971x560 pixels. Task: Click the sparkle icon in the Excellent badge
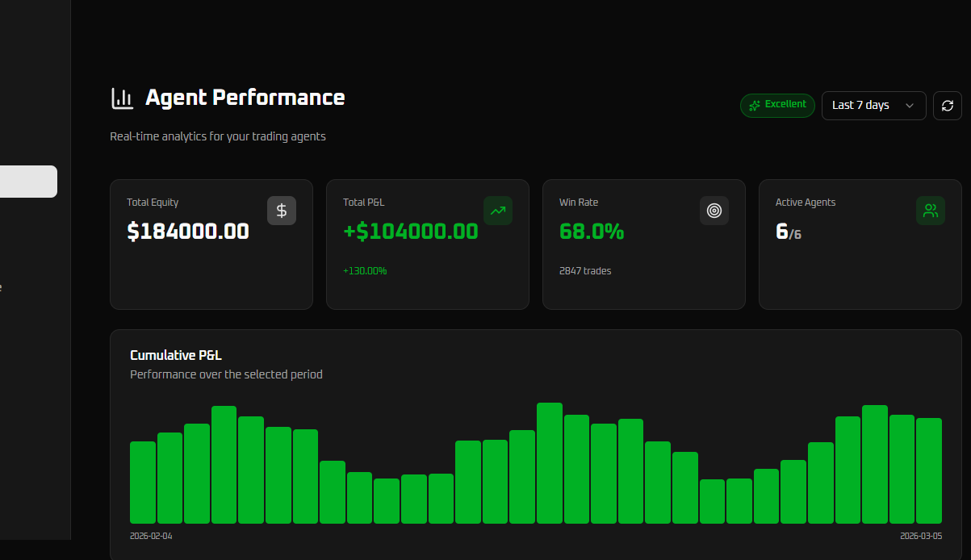coord(755,106)
